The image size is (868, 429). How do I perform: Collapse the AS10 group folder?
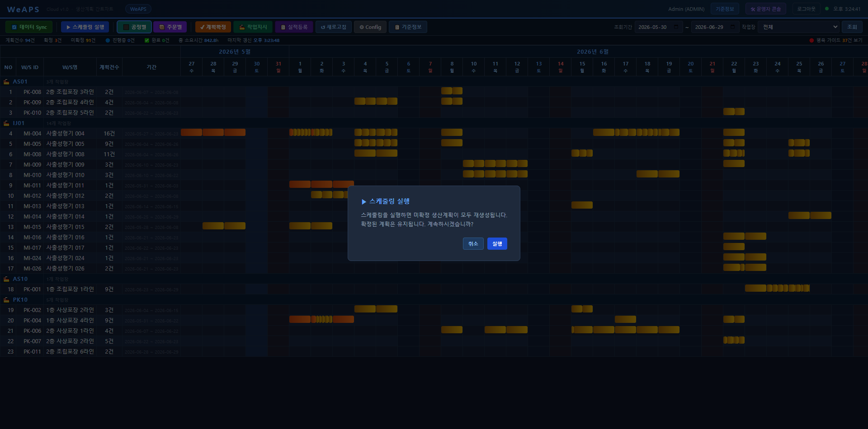(6, 279)
